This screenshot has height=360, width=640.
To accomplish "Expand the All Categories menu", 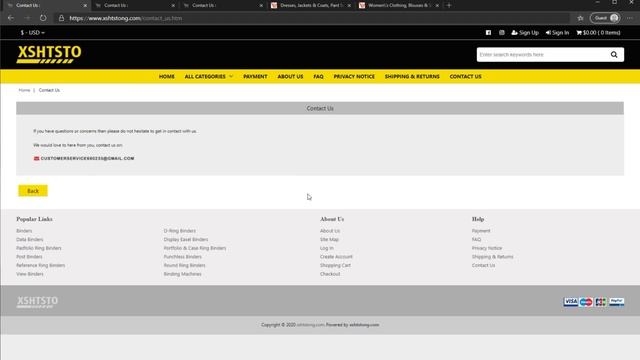I will coord(209,76).
